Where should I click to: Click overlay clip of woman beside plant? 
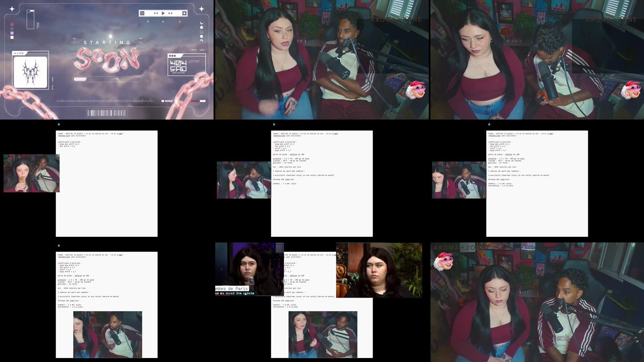click(379, 270)
